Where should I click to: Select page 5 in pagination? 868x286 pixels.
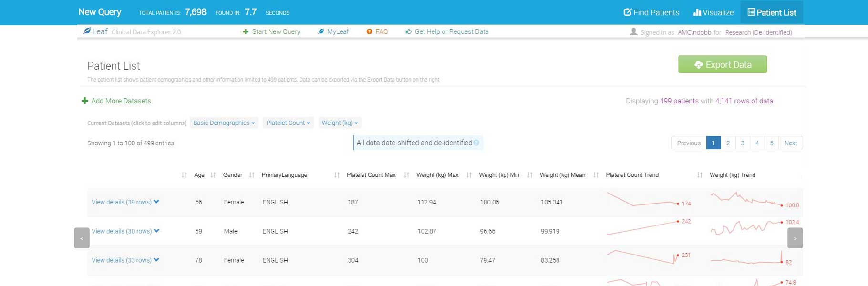[772, 143]
